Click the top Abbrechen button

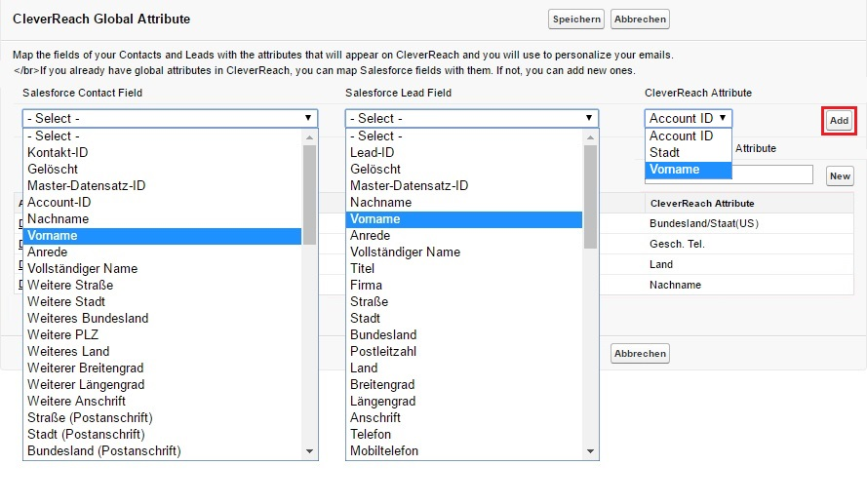[x=640, y=19]
